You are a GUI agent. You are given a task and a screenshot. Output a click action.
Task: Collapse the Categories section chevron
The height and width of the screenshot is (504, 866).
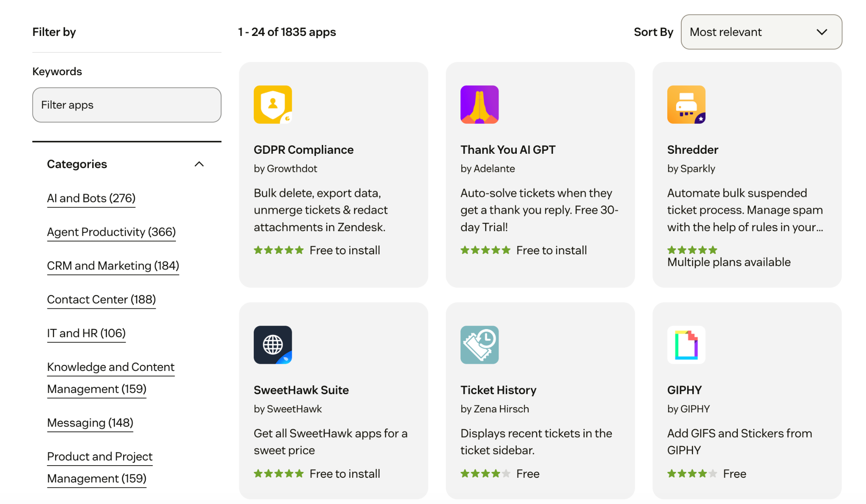199,164
